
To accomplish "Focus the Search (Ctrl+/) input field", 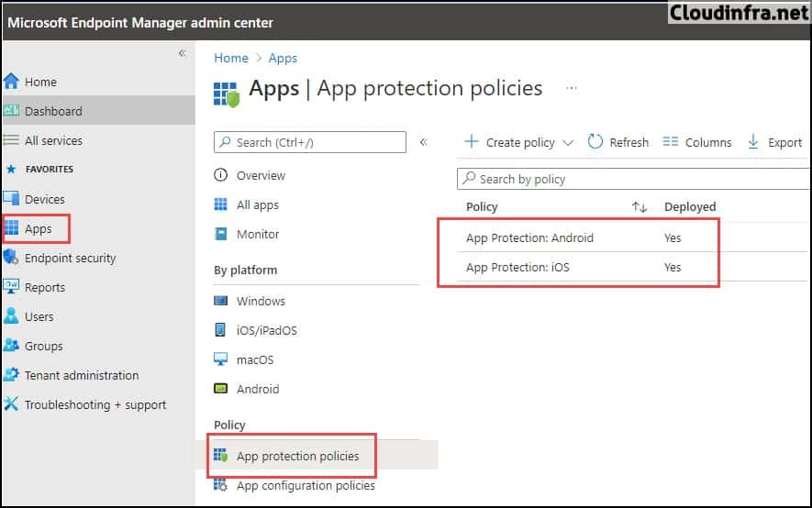I will click(x=310, y=142).
